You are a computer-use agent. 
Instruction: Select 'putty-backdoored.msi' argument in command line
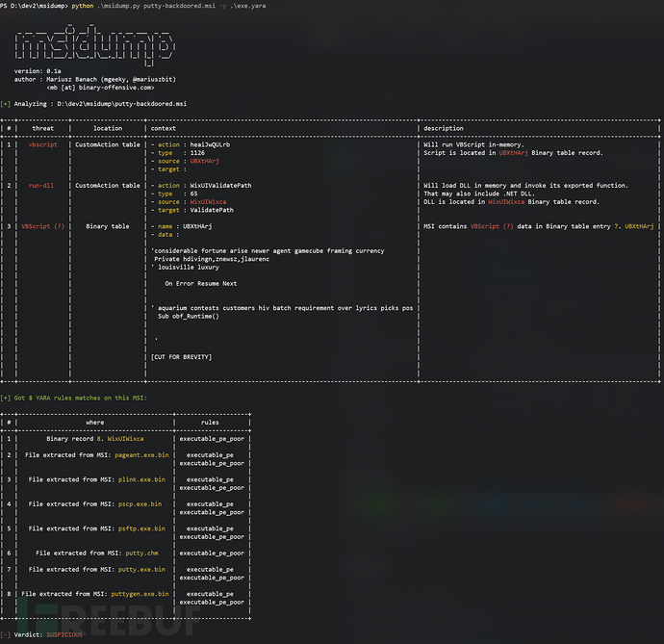179,6
